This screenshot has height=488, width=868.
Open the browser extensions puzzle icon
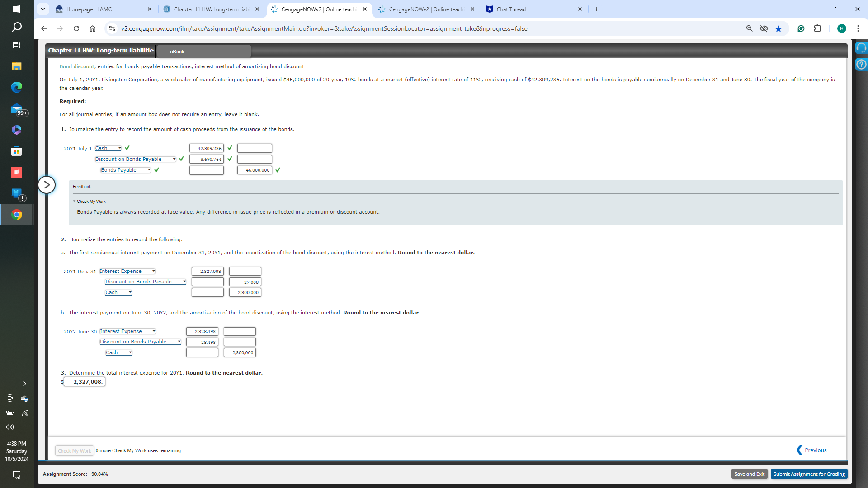817,28
